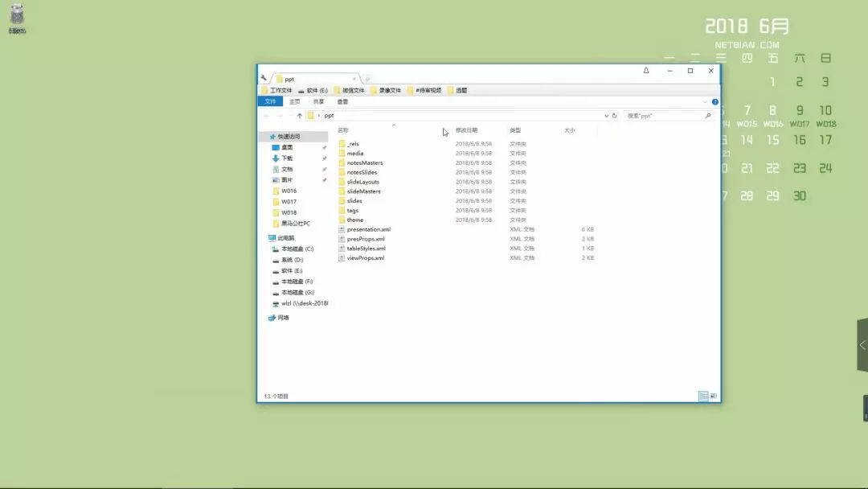Click the ppt path in the address bar
This screenshot has height=489, width=868.
click(329, 116)
